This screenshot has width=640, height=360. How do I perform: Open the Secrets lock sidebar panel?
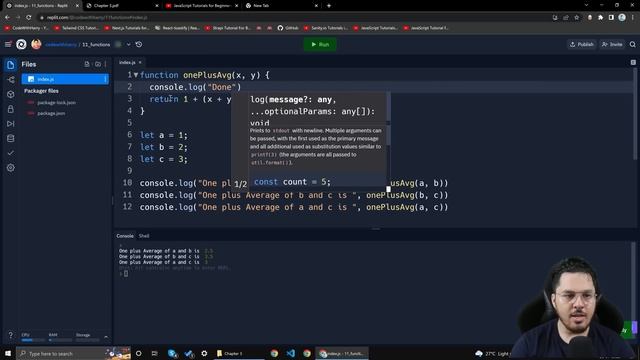click(11, 109)
